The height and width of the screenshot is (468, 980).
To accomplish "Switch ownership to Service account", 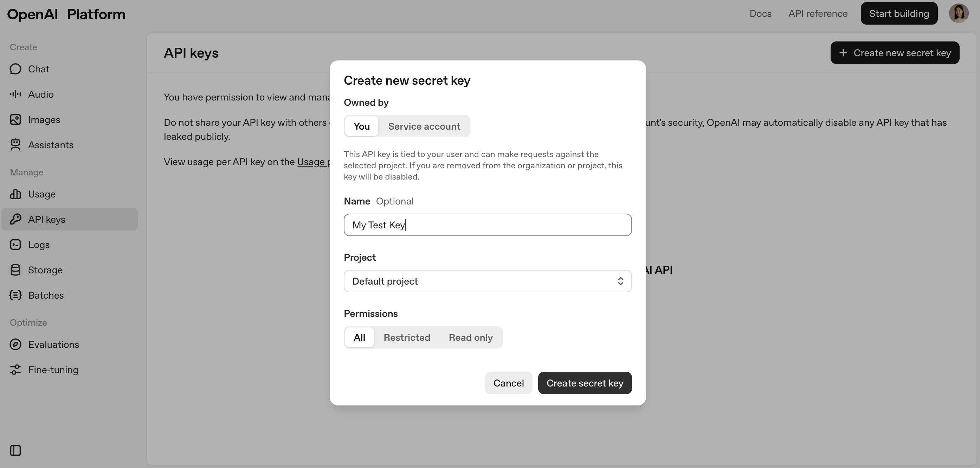I will (424, 126).
